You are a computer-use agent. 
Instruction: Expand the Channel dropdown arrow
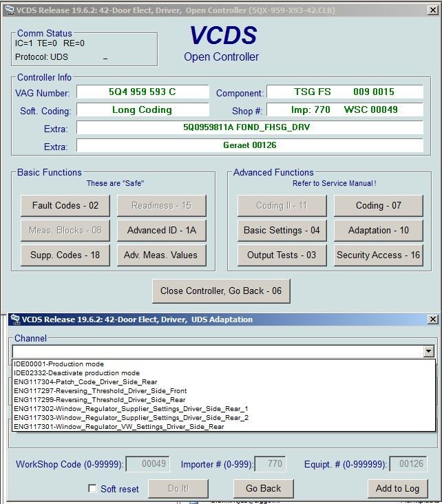coord(428,351)
